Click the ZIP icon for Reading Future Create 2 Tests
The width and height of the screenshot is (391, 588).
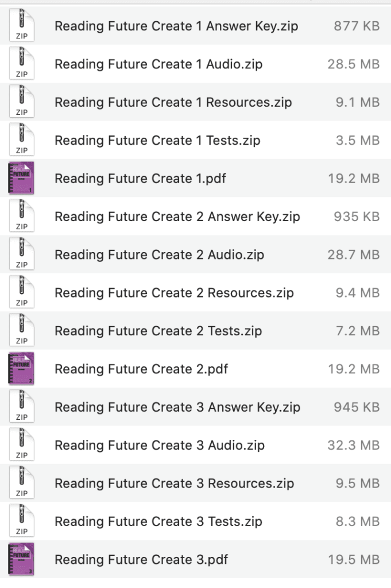tap(21, 331)
